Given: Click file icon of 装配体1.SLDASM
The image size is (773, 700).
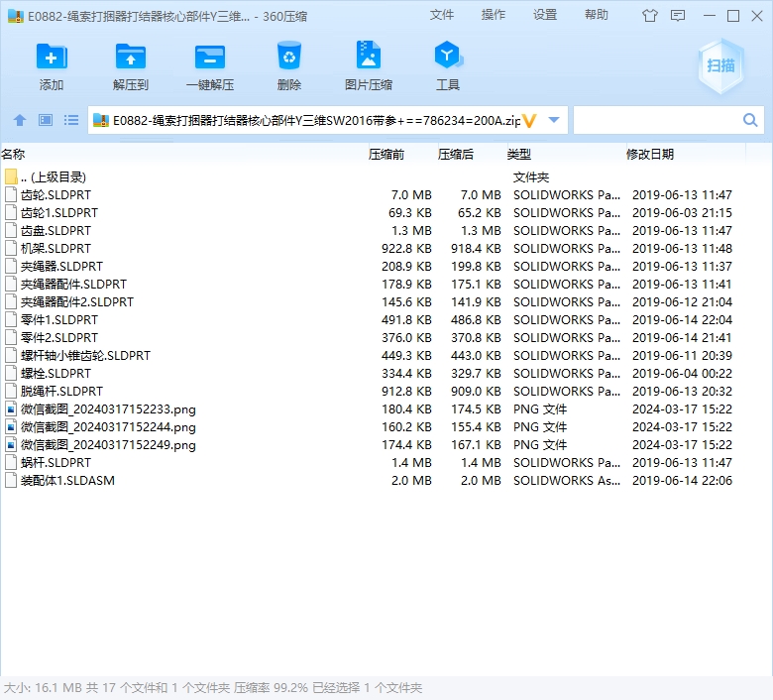Looking at the screenshot, I should (x=11, y=480).
